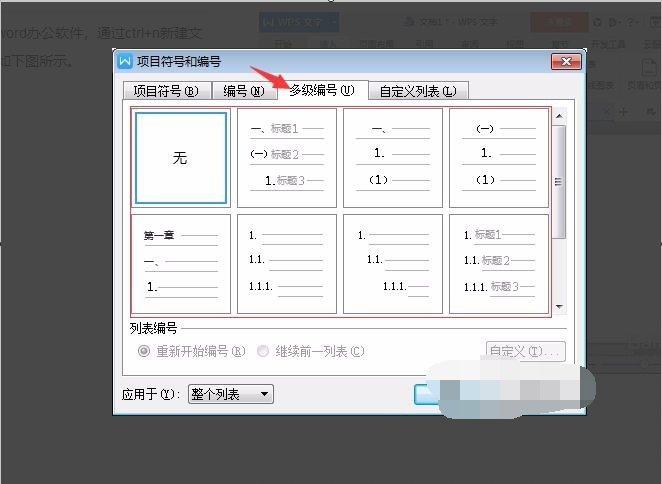Open the 引用 ribbon tab in WPS window
Viewport: 662px width, 484px height.
point(424,44)
